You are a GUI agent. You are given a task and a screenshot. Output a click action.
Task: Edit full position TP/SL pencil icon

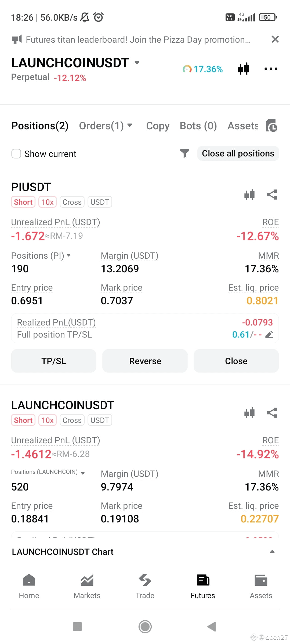point(269,334)
